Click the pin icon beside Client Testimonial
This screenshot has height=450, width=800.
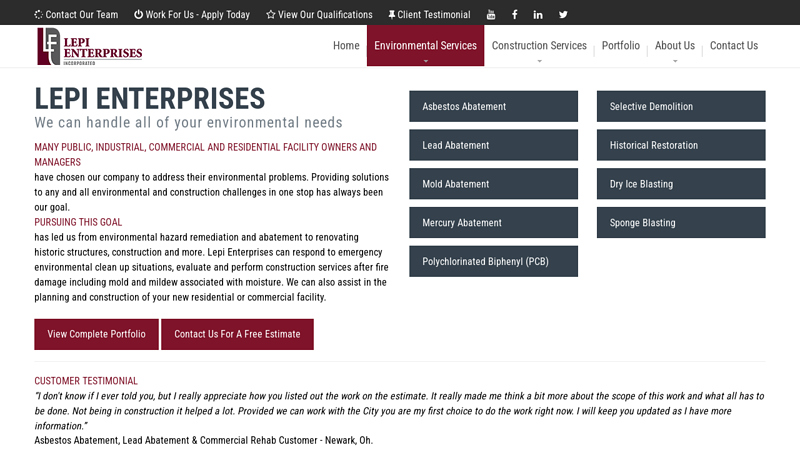click(391, 15)
